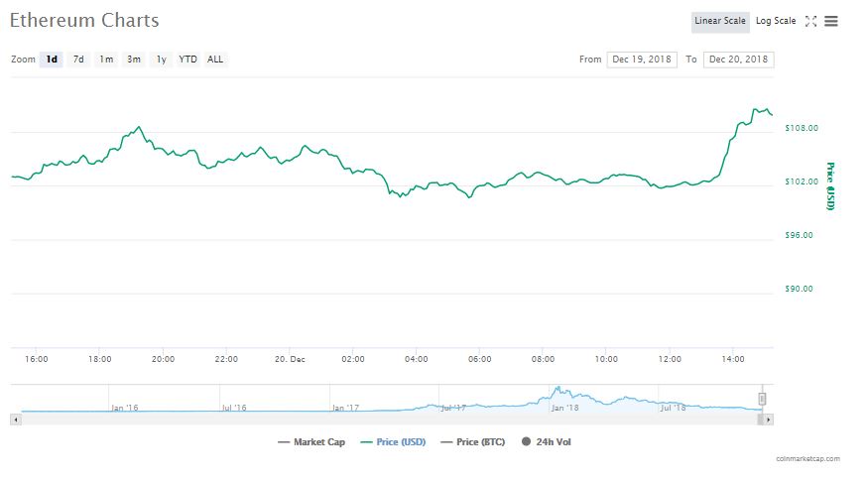
Task: Toggle 24h Vol series in legend
Action: (x=546, y=442)
